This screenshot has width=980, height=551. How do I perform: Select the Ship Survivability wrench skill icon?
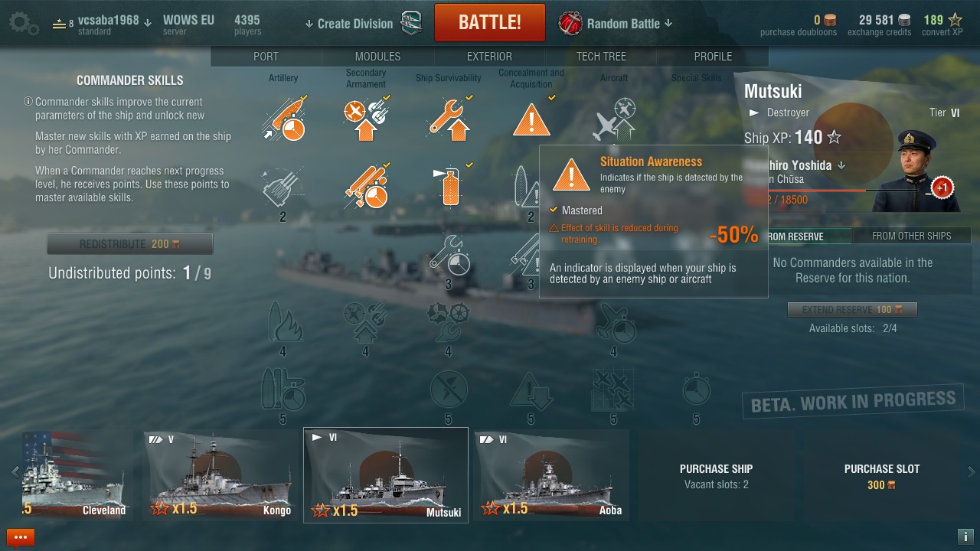[x=449, y=119]
